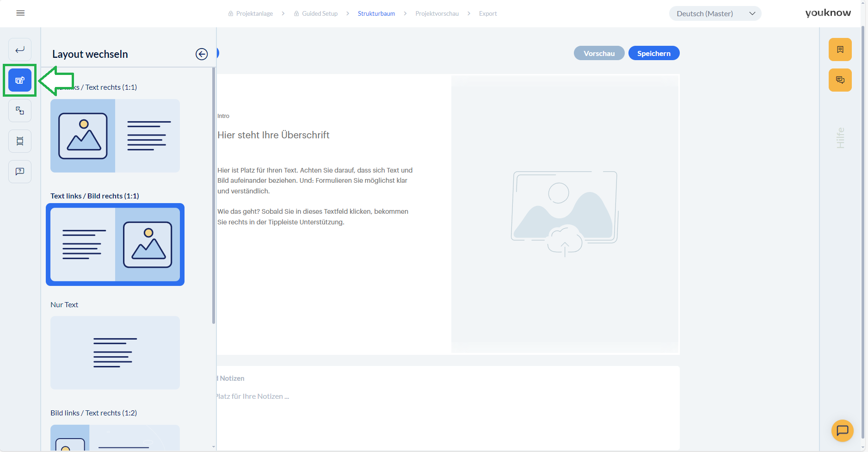Click the return arrow sidebar icon
Screen dimensions: 868x452
tap(20, 50)
